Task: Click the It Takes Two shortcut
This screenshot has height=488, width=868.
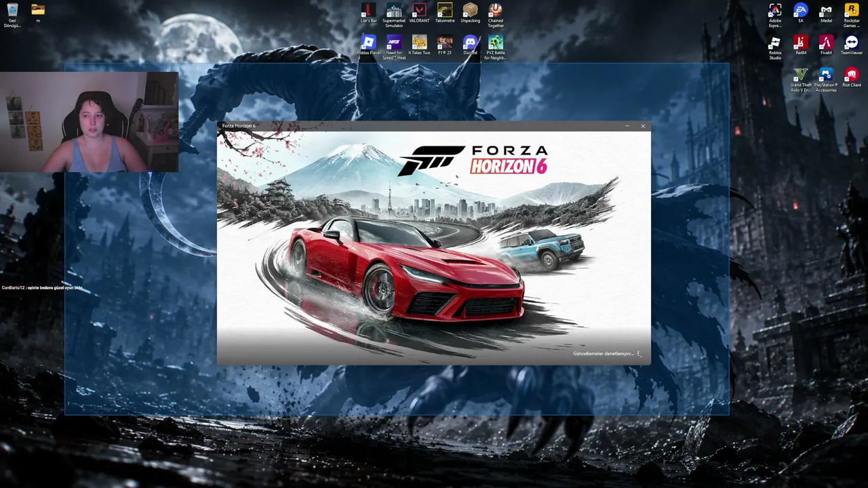Action: pyautogui.click(x=419, y=45)
